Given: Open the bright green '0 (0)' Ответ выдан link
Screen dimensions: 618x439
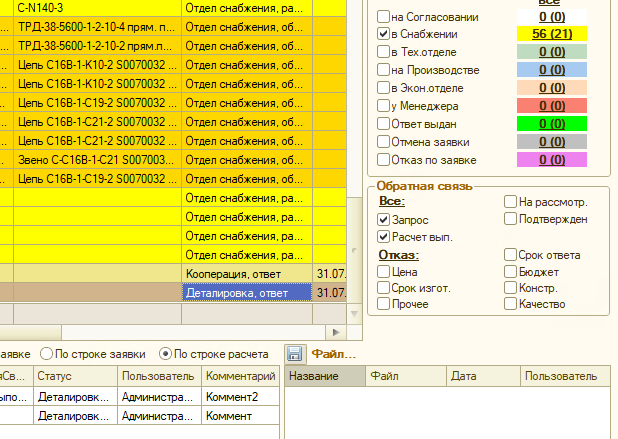Looking at the screenshot, I should click(x=552, y=124).
